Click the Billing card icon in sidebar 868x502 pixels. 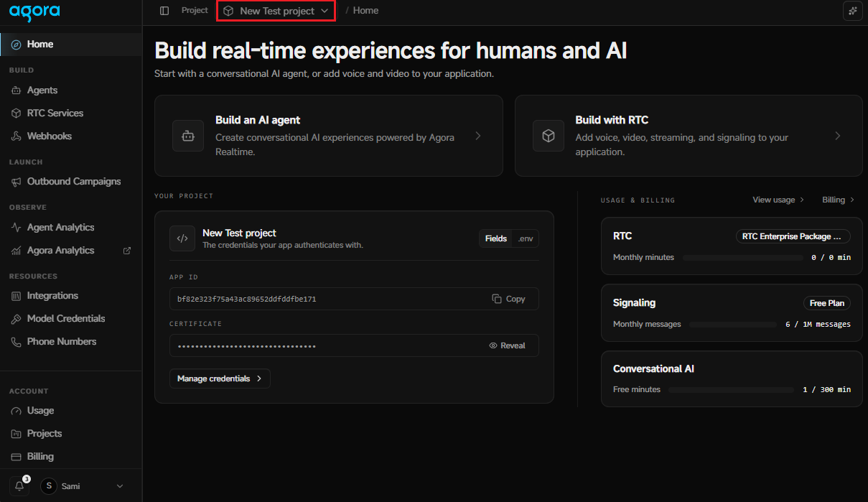click(x=16, y=457)
